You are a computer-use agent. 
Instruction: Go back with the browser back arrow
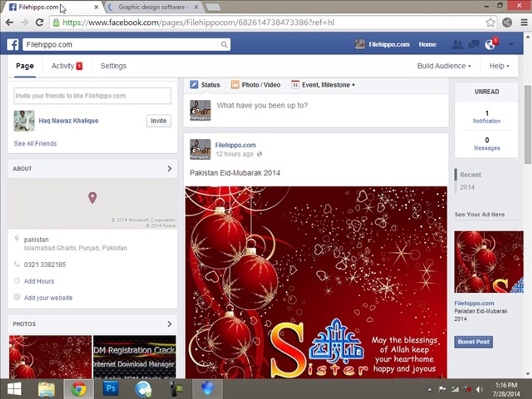coord(10,23)
